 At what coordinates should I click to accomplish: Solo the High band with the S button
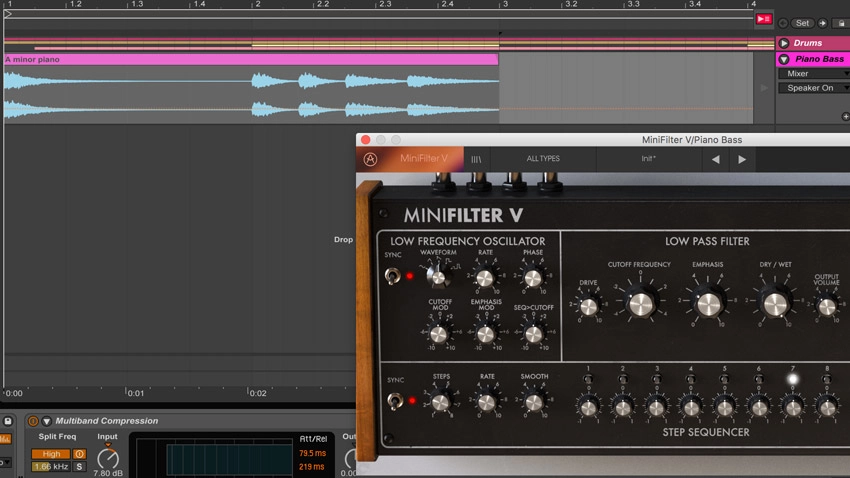[79, 466]
